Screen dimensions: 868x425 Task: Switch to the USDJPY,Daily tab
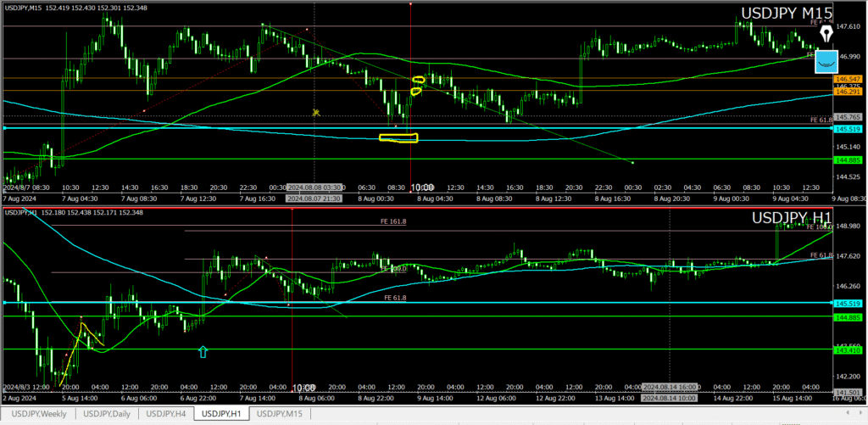click(106, 413)
